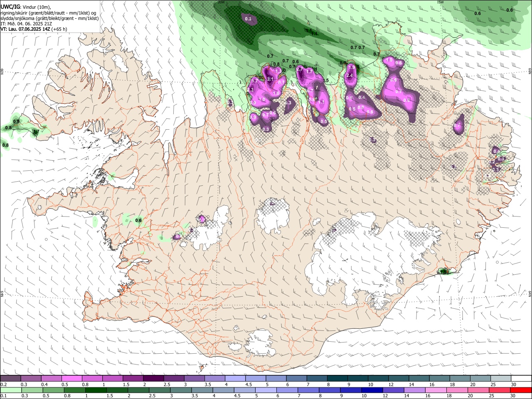532x399 pixels.
Task: Click the lavender snow swatch between 4 and 4.5
Action: click(234, 378)
